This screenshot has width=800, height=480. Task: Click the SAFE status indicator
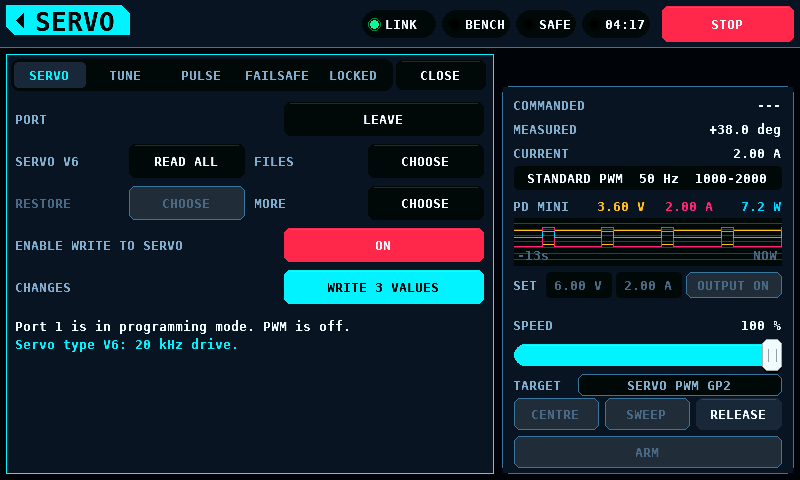coord(545,24)
